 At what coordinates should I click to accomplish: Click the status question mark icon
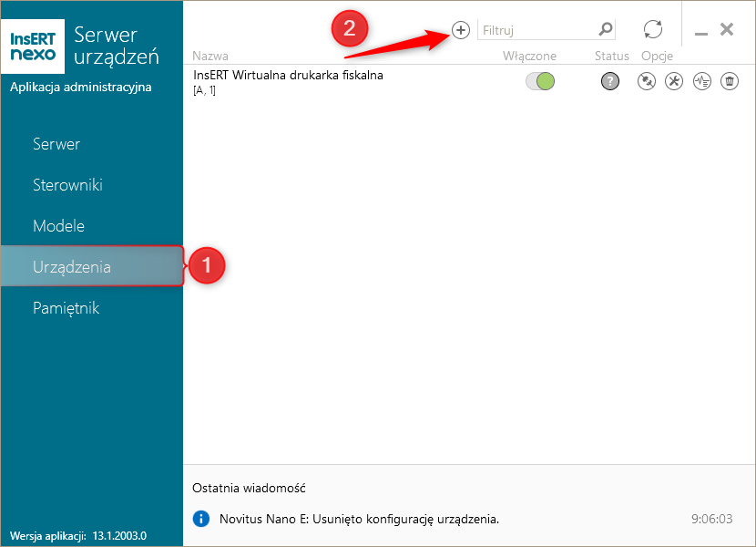click(x=610, y=81)
